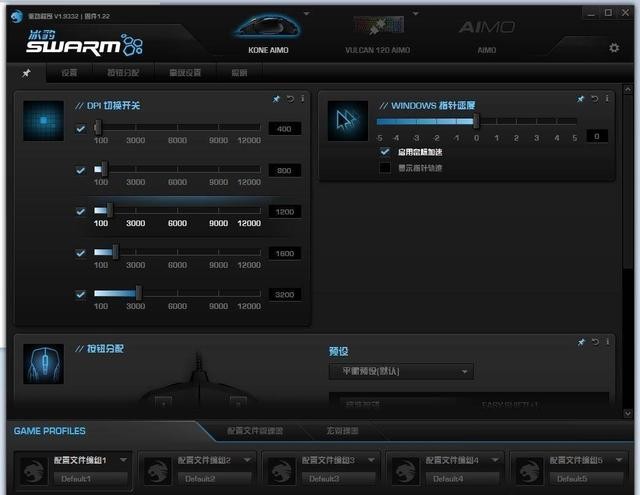Toggle the 400 DPI level checkbox
Image resolution: width=640 pixels, height=495 pixels.
81,129
